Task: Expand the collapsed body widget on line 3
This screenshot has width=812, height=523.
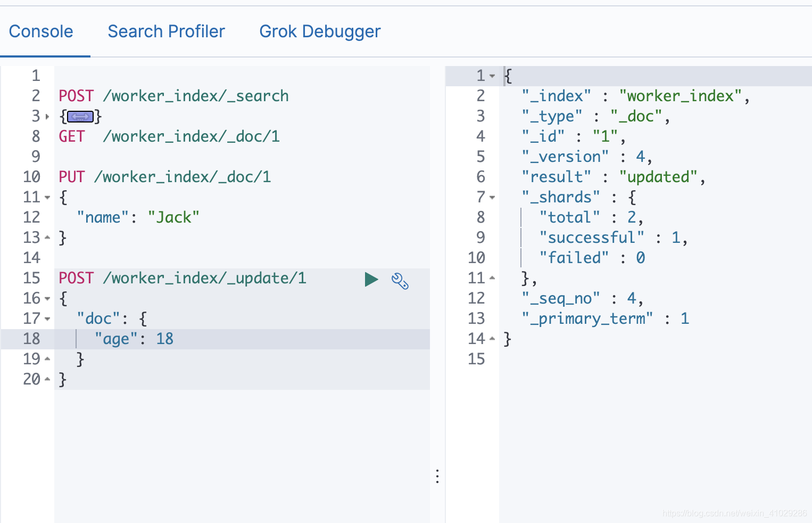Action: coord(81,116)
